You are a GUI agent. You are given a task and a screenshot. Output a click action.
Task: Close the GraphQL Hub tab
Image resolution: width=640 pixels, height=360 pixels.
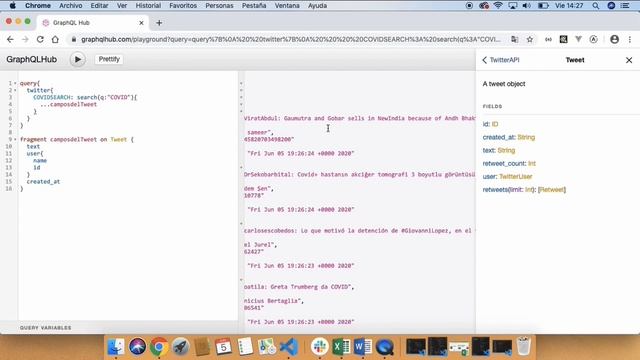point(141,23)
